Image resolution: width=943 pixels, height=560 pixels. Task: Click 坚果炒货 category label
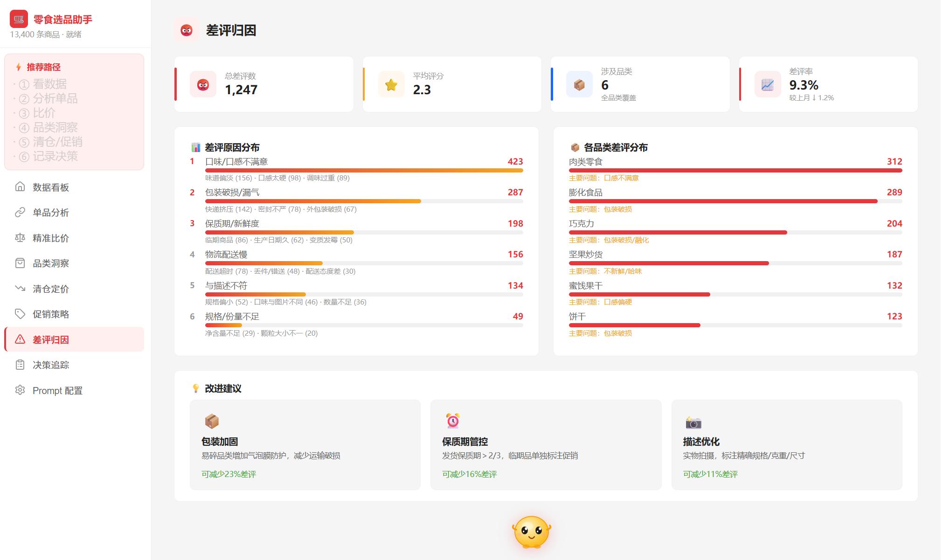(x=586, y=254)
